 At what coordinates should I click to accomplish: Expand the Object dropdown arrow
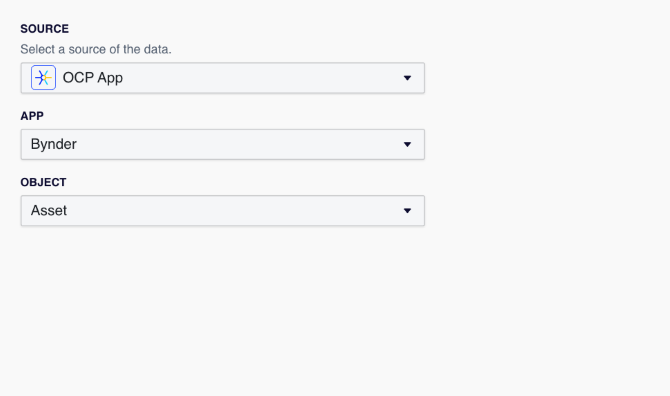(x=407, y=211)
